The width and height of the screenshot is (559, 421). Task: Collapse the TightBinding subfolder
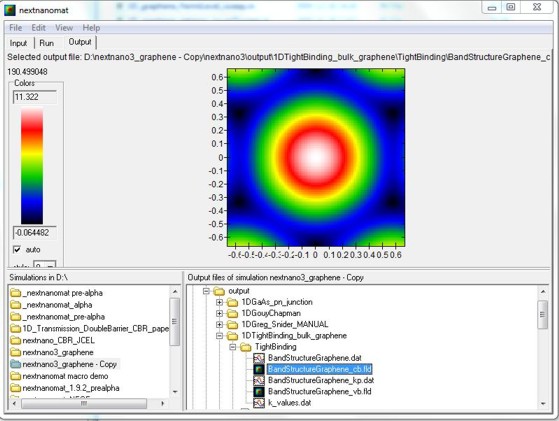click(x=233, y=347)
